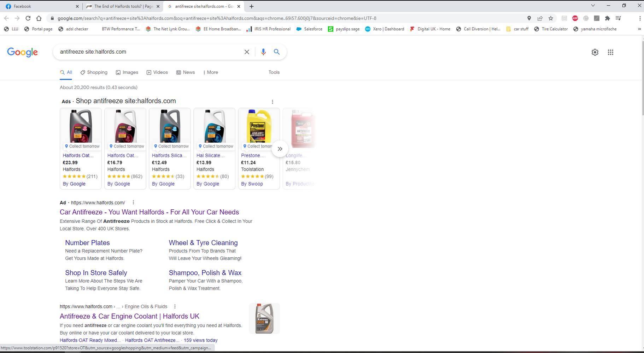Bookmark this page with star icon
This screenshot has width=644, height=353.
pyautogui.click(x=551, y=18)
